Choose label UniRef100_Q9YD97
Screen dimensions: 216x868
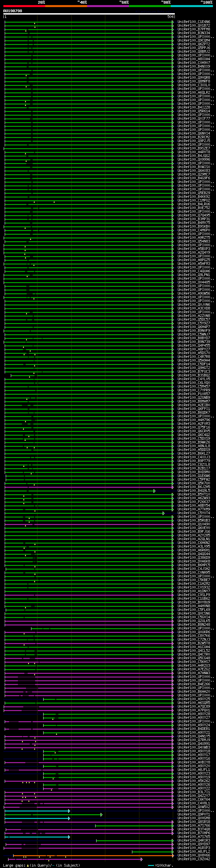coord(194,844)
